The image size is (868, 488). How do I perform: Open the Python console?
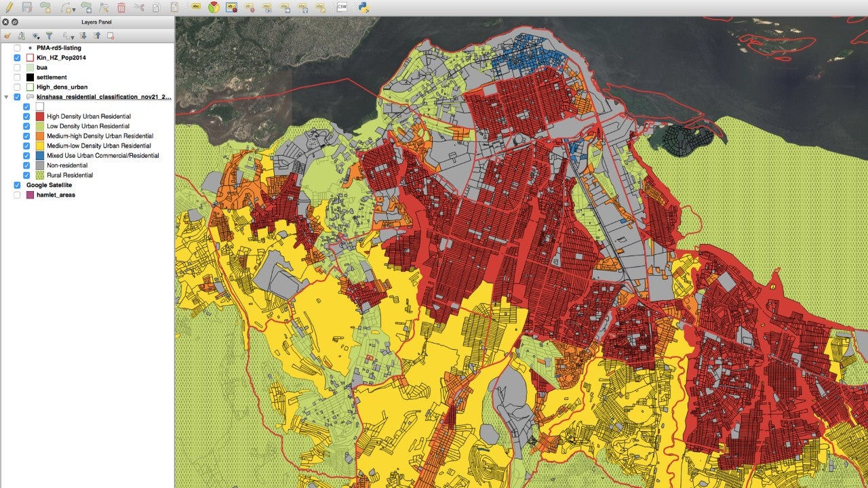[x=363, y=7]
